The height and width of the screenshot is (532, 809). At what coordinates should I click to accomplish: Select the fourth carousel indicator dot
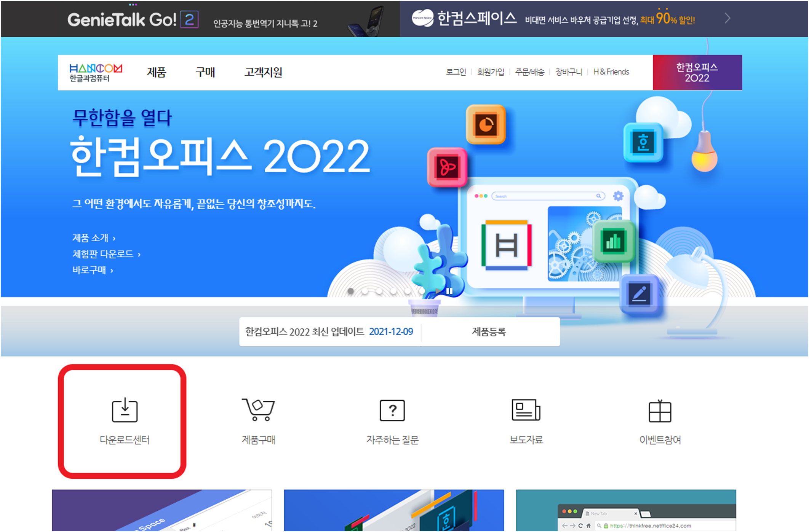tap(393, 291)
